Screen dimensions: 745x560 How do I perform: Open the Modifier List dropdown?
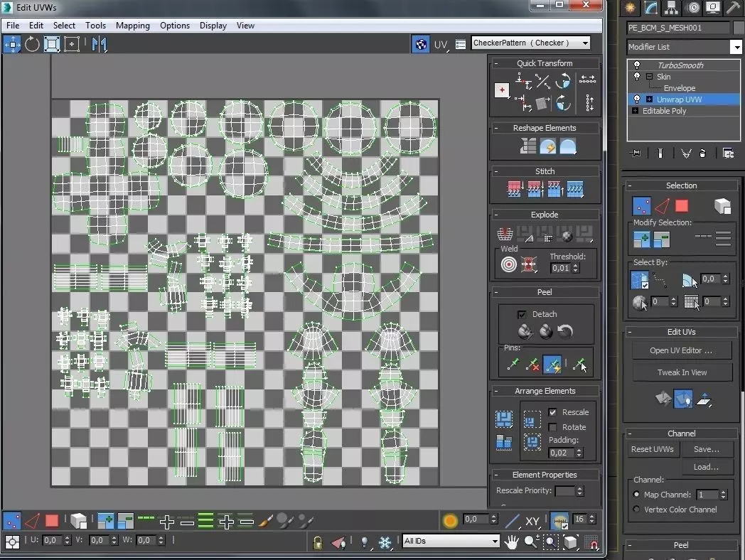click(736, 47)
